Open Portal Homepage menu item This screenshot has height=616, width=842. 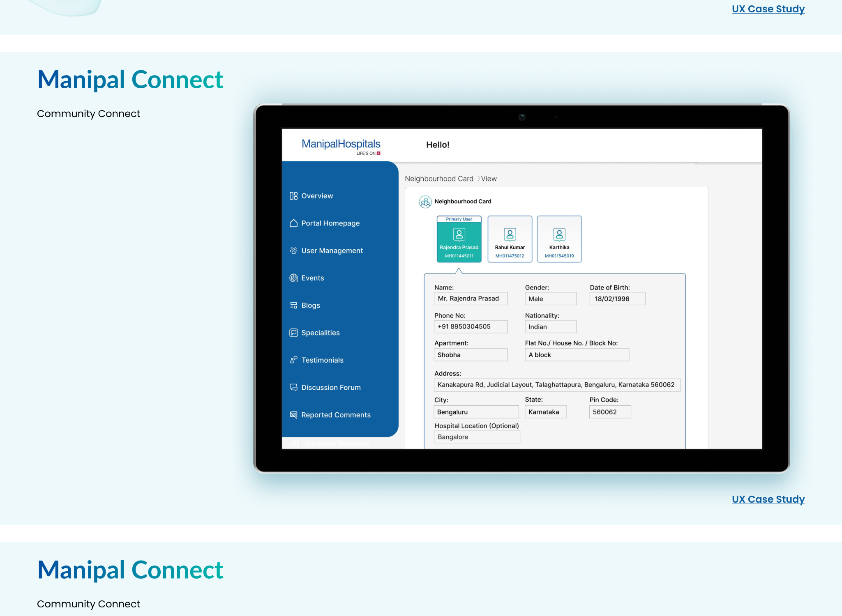coord(330,223)
